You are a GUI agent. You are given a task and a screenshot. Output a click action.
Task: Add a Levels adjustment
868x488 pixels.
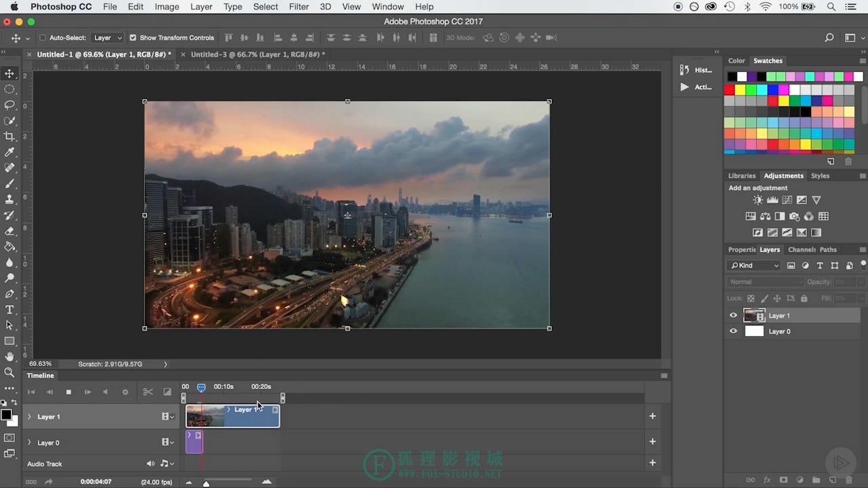tap(772, 200)
